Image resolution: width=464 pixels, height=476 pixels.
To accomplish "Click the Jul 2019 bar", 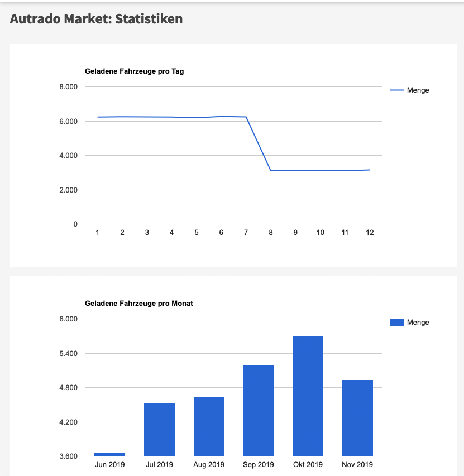I will [x=159, y=430].
